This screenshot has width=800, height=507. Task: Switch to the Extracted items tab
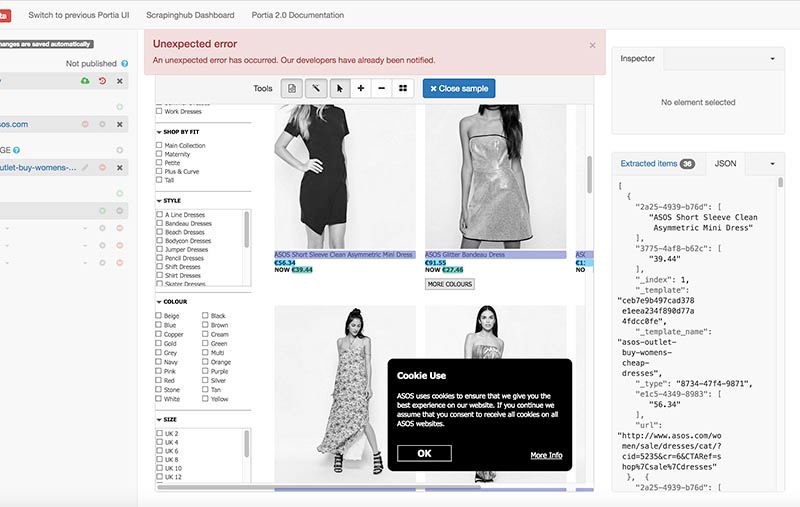[x=658, y=164]
